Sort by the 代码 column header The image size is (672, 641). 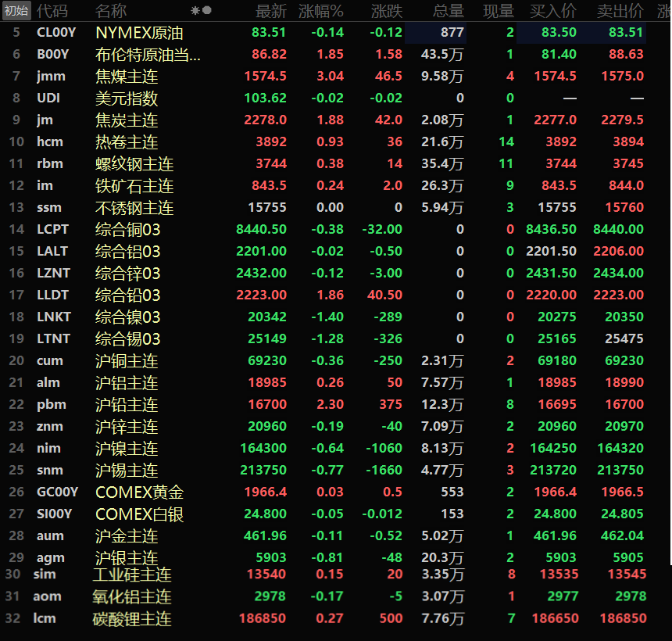pyautogui.click(x=52, y=11)
